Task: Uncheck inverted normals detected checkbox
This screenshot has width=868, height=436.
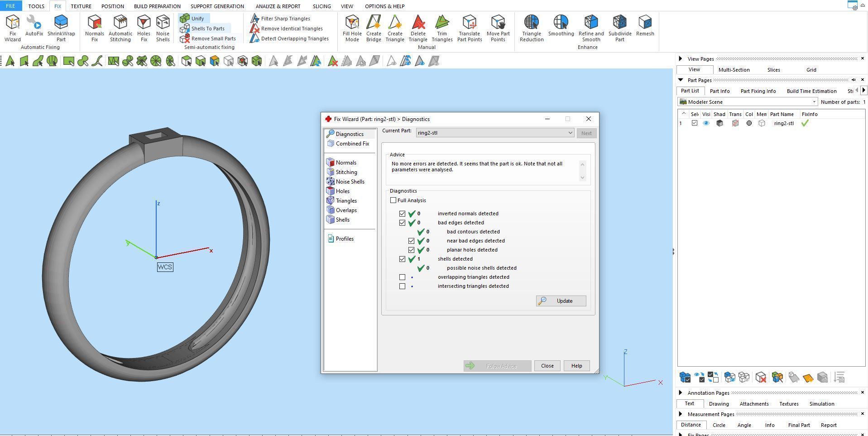Action: tap(402, 213)
